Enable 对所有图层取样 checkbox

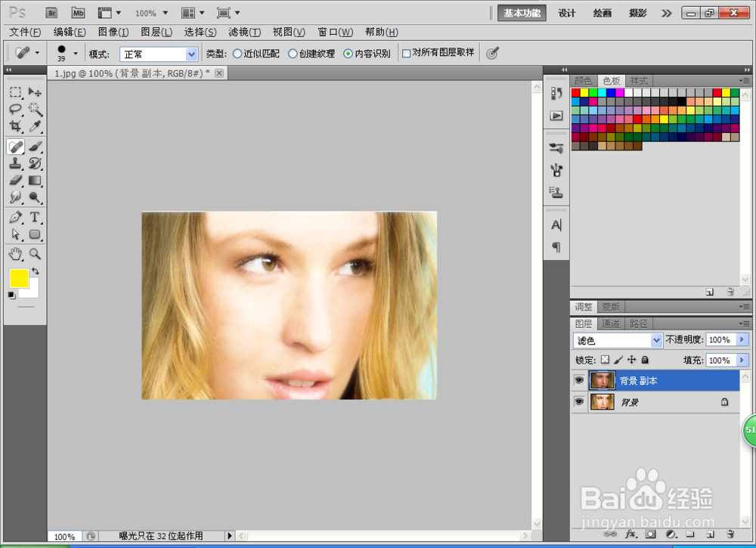pos(407,54)
